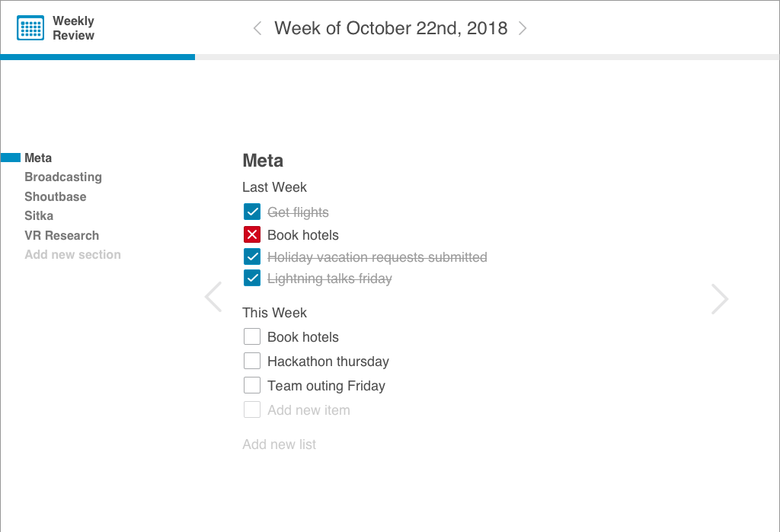Select the Shoutbase section
This screenshot has width=780, height=532.
(x=55, y=196)
